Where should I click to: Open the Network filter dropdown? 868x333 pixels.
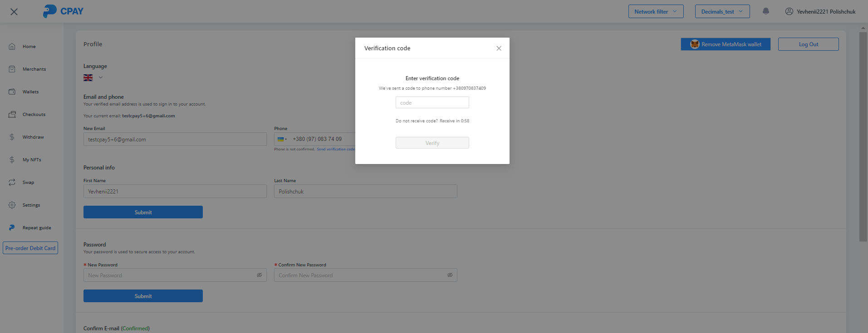click(x=656, y=11)
